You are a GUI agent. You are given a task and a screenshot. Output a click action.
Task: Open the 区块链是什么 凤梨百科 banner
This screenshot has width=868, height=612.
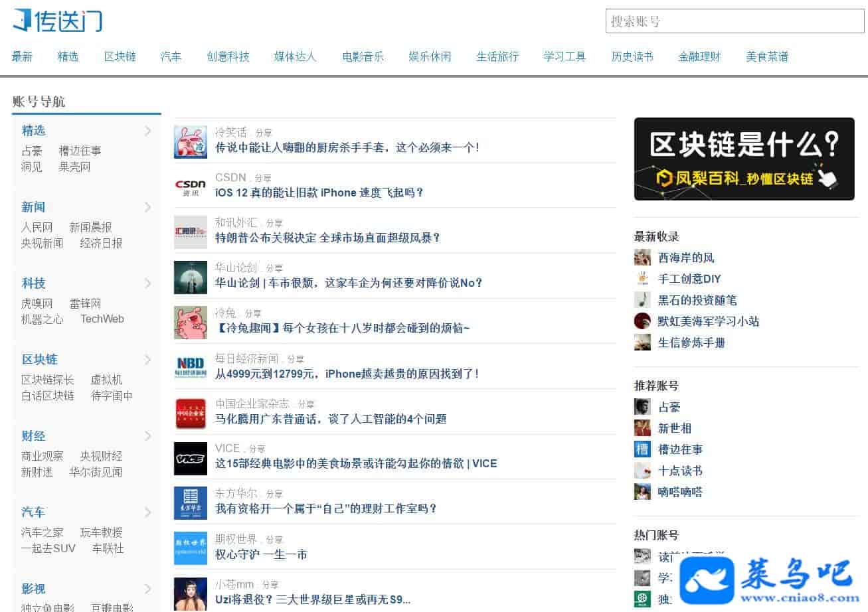(744, 159)
